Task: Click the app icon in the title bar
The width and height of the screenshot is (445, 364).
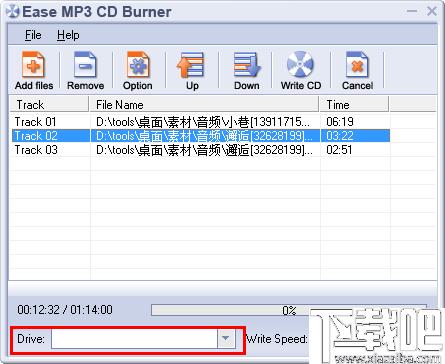Action: (13, 12)
